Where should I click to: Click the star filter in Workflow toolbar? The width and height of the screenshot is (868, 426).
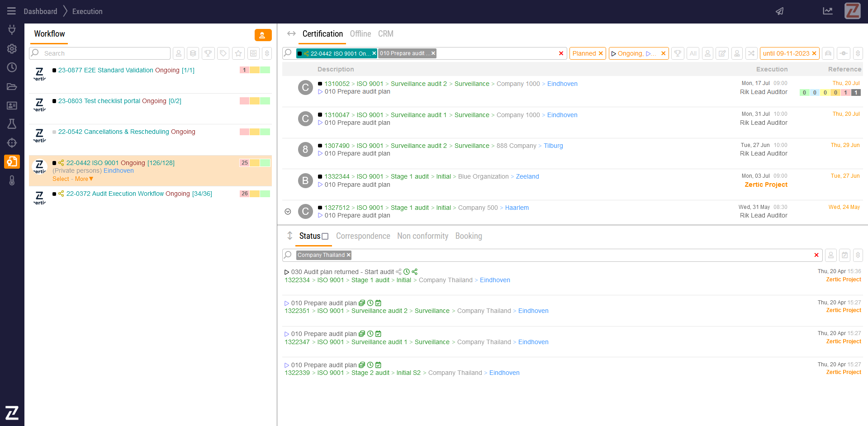coord(238,53)
